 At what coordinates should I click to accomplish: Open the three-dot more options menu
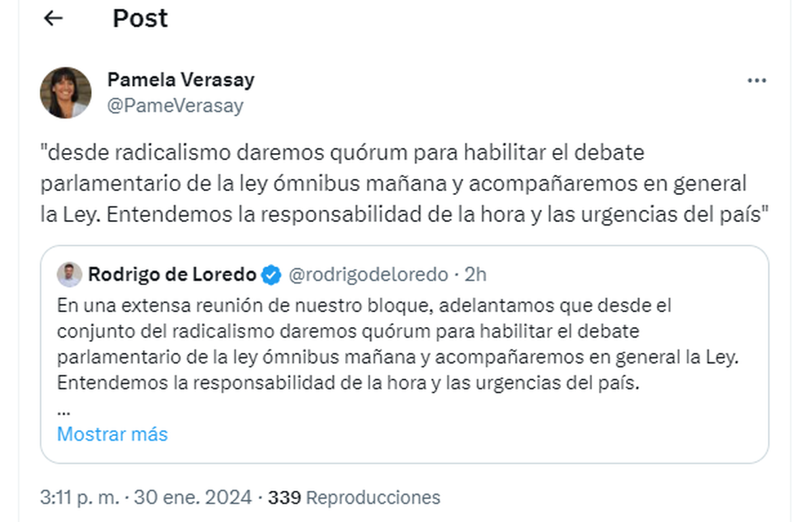[x=756, y=81]
